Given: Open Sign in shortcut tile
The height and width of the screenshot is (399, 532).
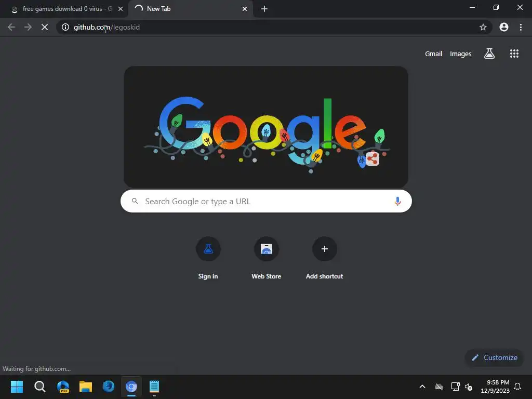Looking at the screenshot, I should click(208, 249).
